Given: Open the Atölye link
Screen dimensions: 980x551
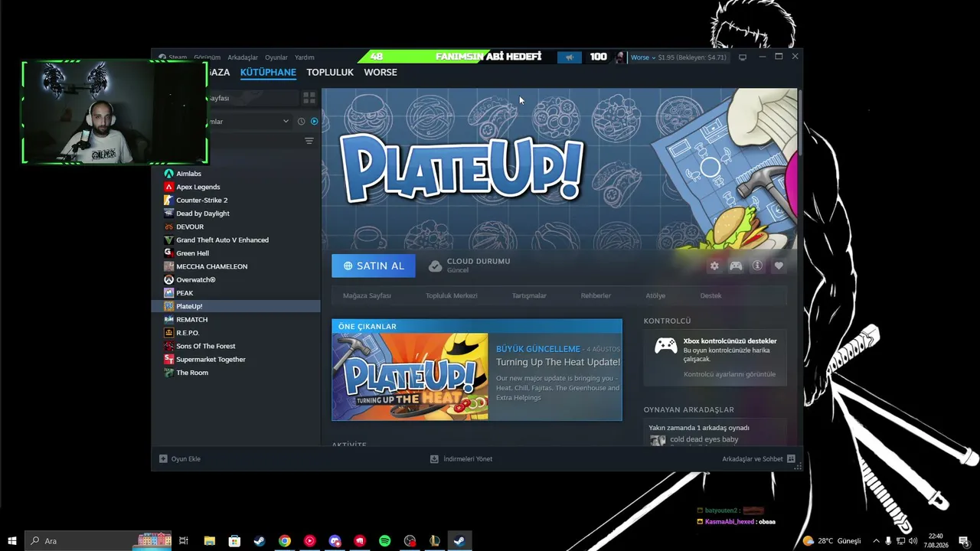Looking at the screenshot, I should point(655,295).
